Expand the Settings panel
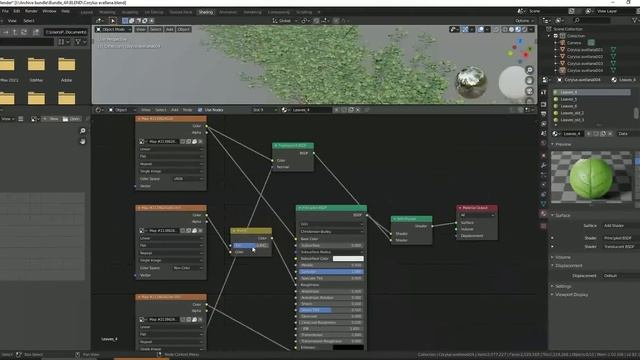This screenshot has height=360, width=640. [553, 286]
